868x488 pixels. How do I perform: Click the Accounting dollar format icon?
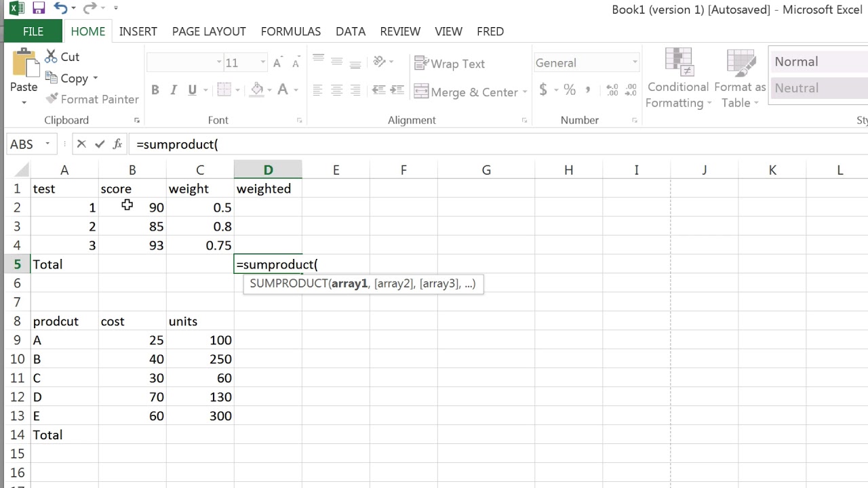[543, 89]
